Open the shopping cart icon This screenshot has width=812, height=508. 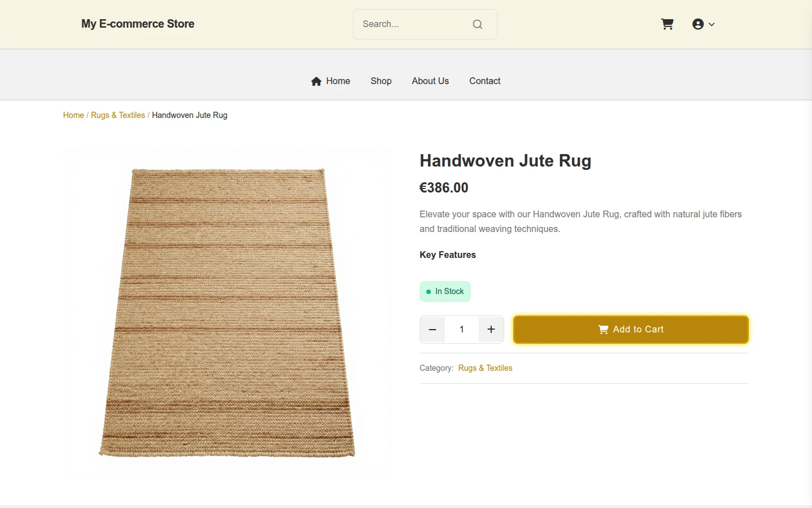pyautogui.click(x=667, y=24)
